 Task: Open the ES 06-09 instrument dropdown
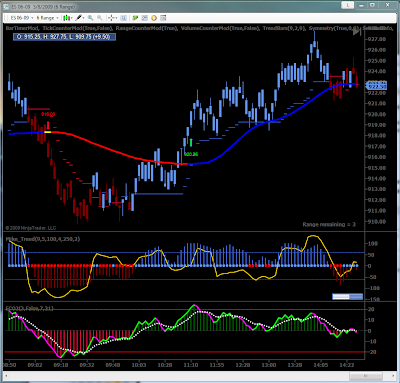(x=22, y=18)
